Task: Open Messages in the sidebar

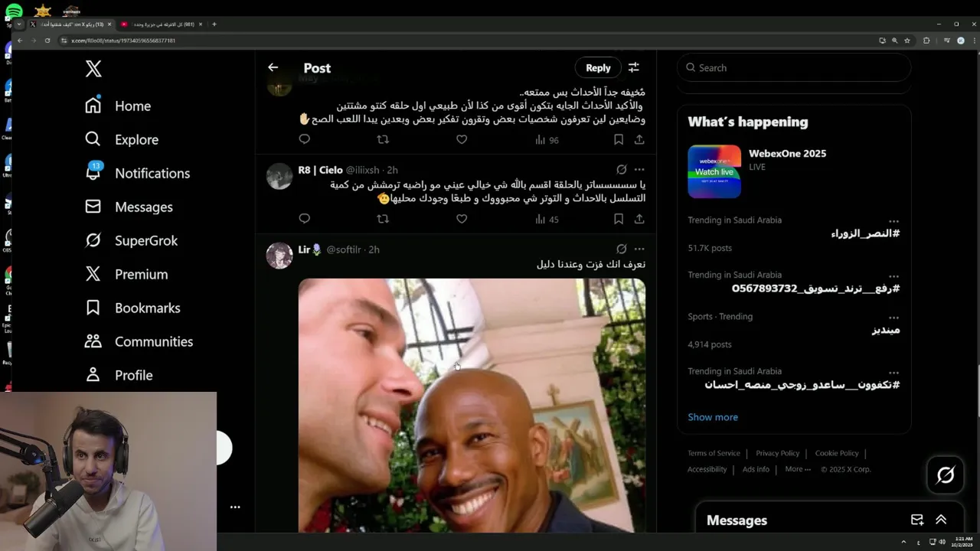Action: pyautogui.click(x=129, y=207)
